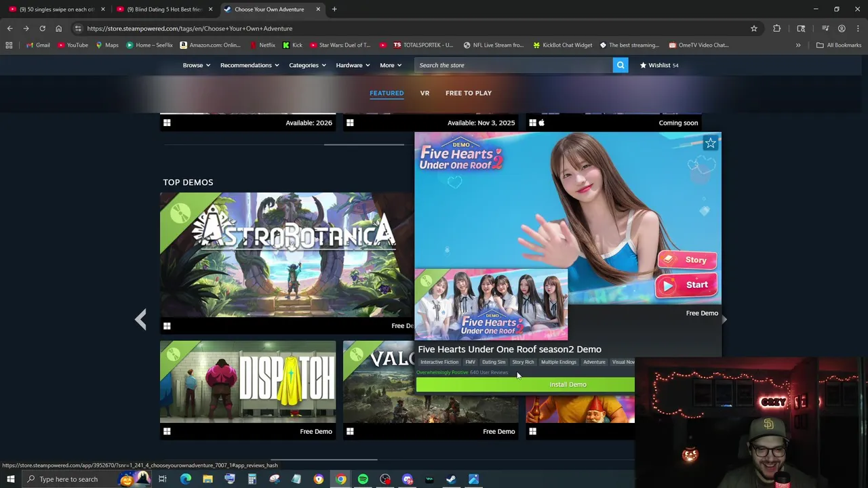This screenshot has width=868, height=488.
Task: Switch to the FREE TO PLAY tab
Action: point(469,93)
